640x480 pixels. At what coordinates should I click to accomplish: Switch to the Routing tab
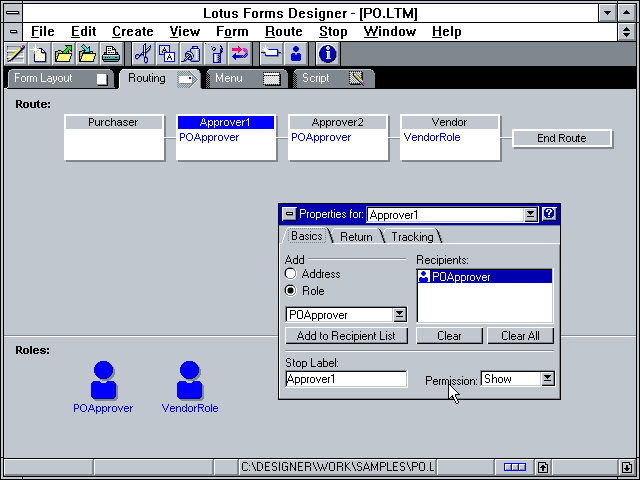[159, 78]
